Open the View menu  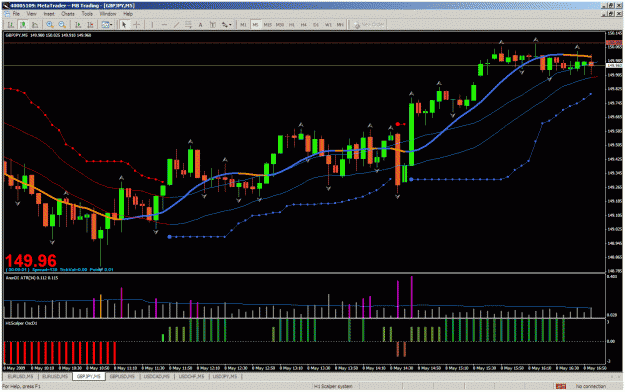point(31,14)
